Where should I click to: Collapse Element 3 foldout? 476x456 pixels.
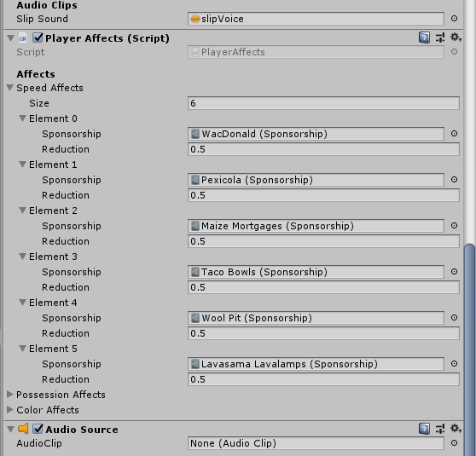point(22,257)
